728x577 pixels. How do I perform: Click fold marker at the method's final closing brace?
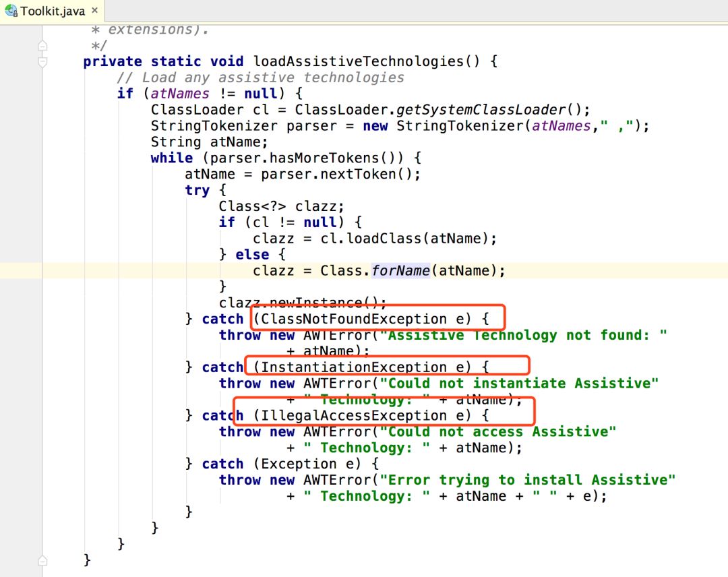click(x=42, y=560)
